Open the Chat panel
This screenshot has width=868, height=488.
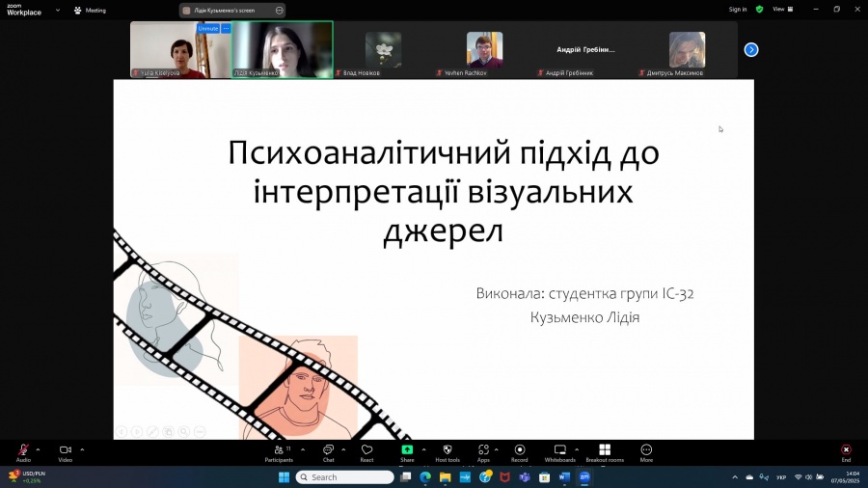click(x=328, y=452)
